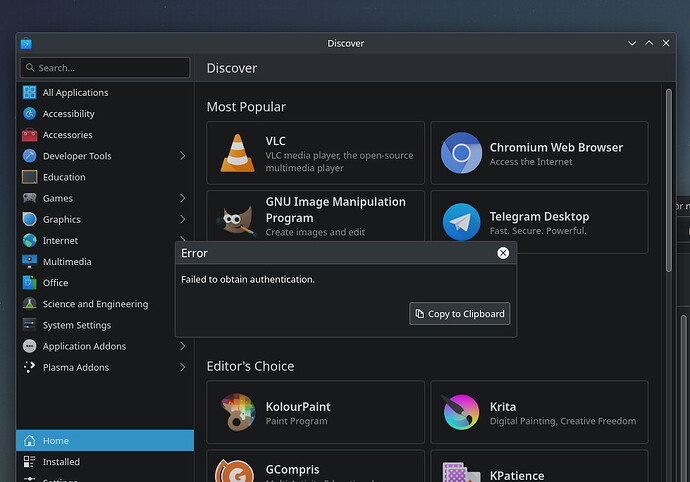Open the Chromium Web Browser card
The height and width of the screenshot is (482, 690).
point(539,153)
